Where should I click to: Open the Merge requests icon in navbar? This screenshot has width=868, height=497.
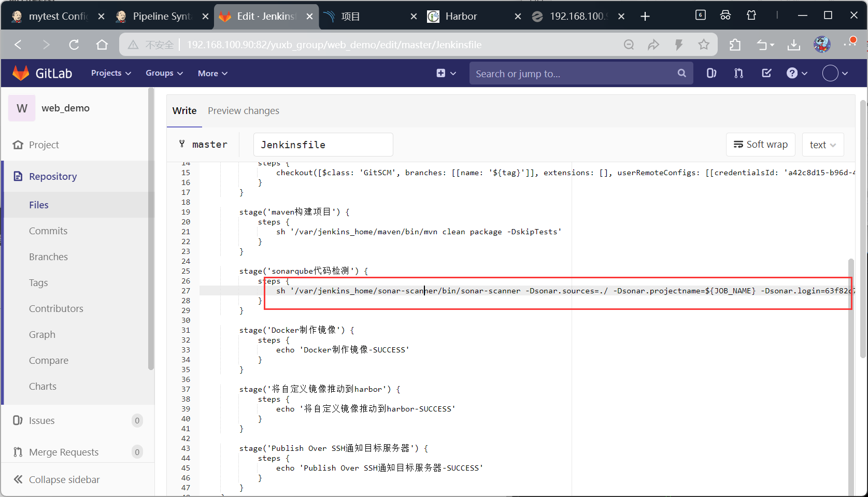(738, 73)
